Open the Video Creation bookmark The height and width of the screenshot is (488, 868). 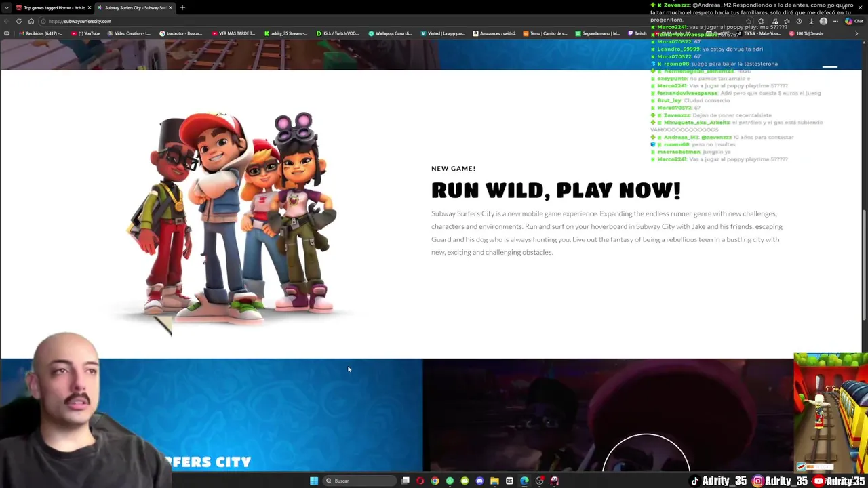point(129,33)
